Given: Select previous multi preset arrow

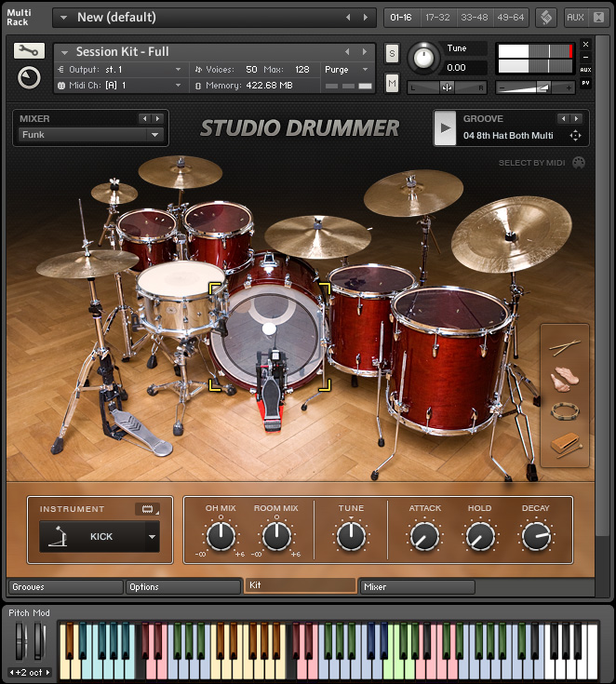Looking at the screenshot, I should tap(348, 18).
